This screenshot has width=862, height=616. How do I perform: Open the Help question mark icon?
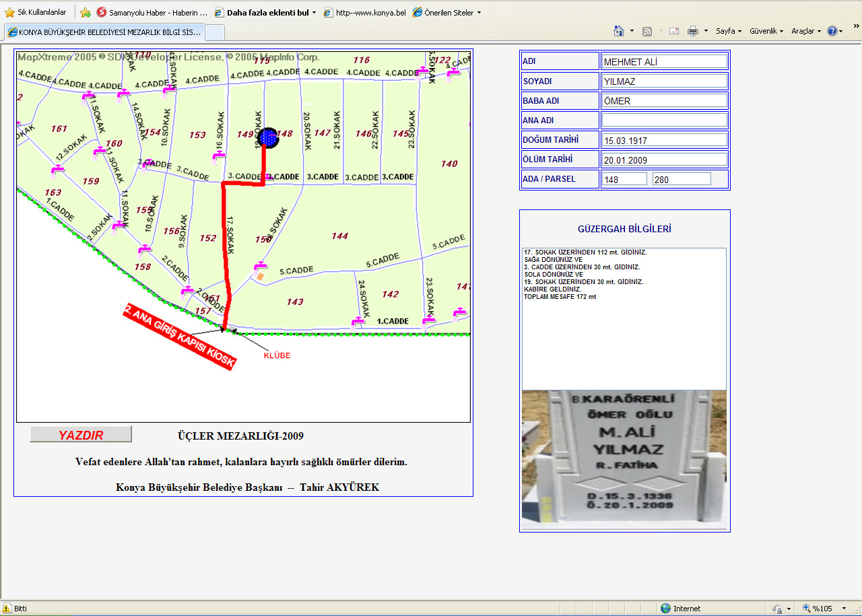point(832,31)
